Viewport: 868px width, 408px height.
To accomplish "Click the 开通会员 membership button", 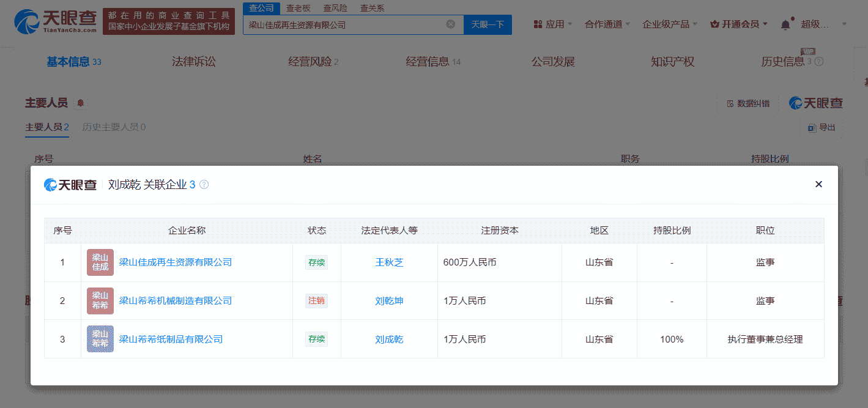I will 738,24.
